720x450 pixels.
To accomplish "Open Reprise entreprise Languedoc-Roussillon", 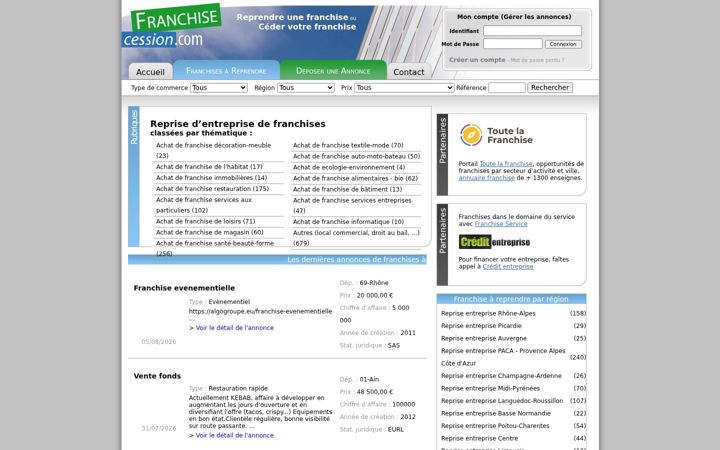I will click(x=502, y=401).
